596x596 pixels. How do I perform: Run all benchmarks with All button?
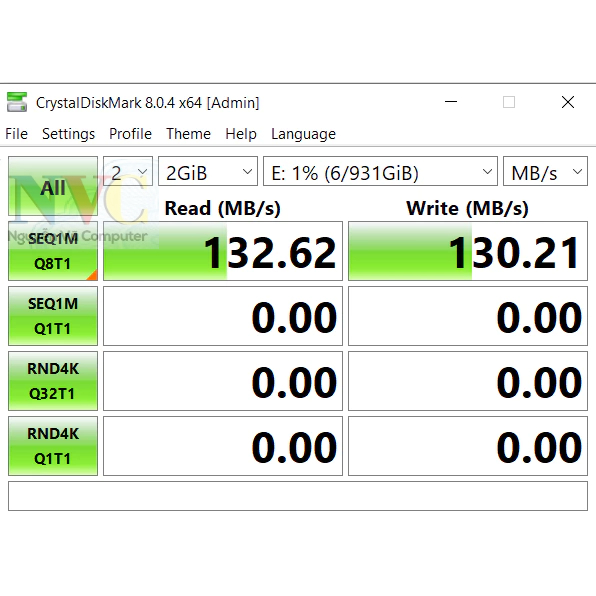53,186
